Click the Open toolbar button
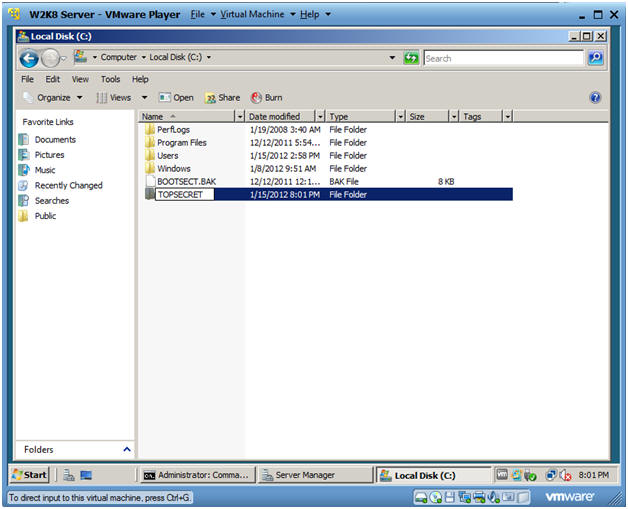Viewport: 628px width, 509px height. pyautogui.click(x=176, y=98)
